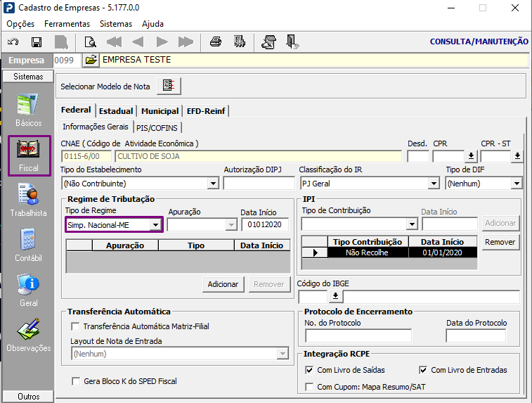Enable Transferência Automática Matriz-Filial checkbox

(x=75, y=326)
